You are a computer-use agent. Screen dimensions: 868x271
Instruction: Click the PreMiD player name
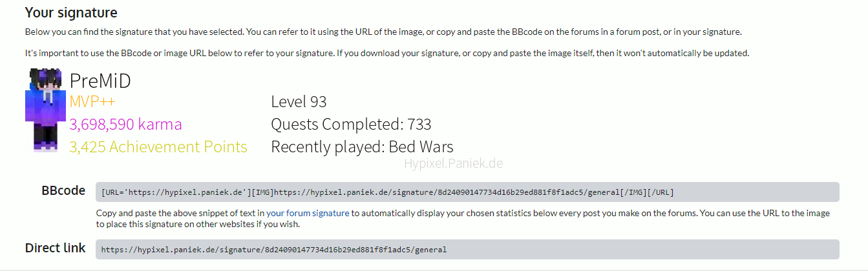[x=100, y=81]
